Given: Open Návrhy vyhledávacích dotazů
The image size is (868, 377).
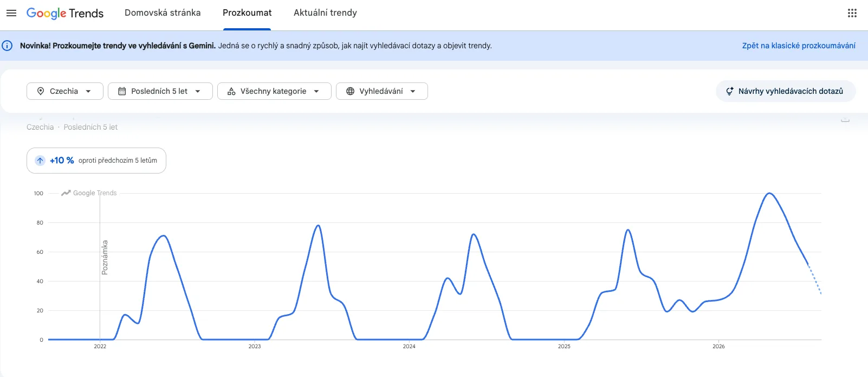Looking at the screenshot, I should pos(786,91).
